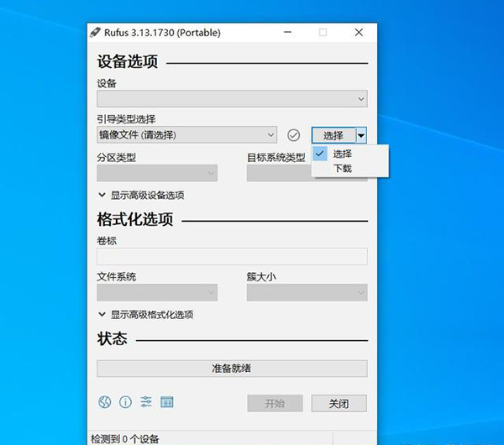Show the log icon
This screenshot has width=504, height=445.
(167, 402)
